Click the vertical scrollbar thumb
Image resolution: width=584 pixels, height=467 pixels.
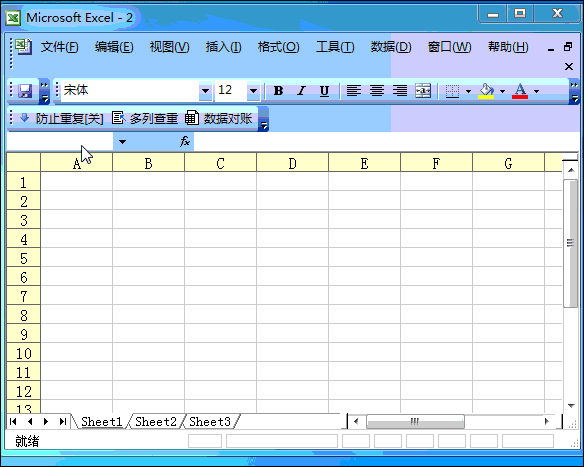click(571, 243)
